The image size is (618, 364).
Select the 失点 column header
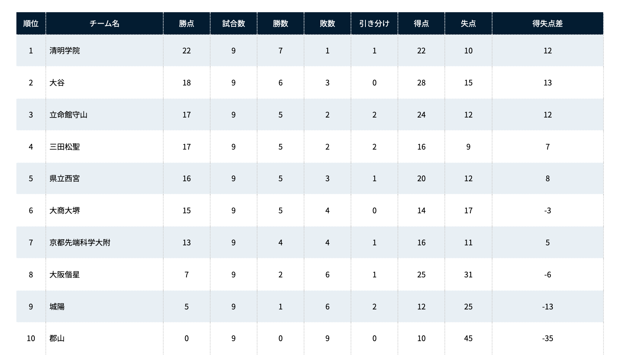pyautogui.click(x=468, y=24)
